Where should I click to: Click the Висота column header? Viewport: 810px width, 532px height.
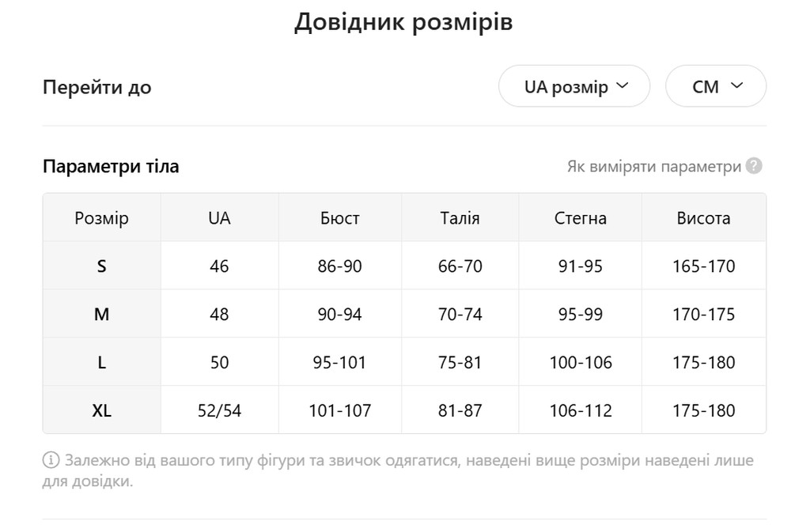(703, 217)
